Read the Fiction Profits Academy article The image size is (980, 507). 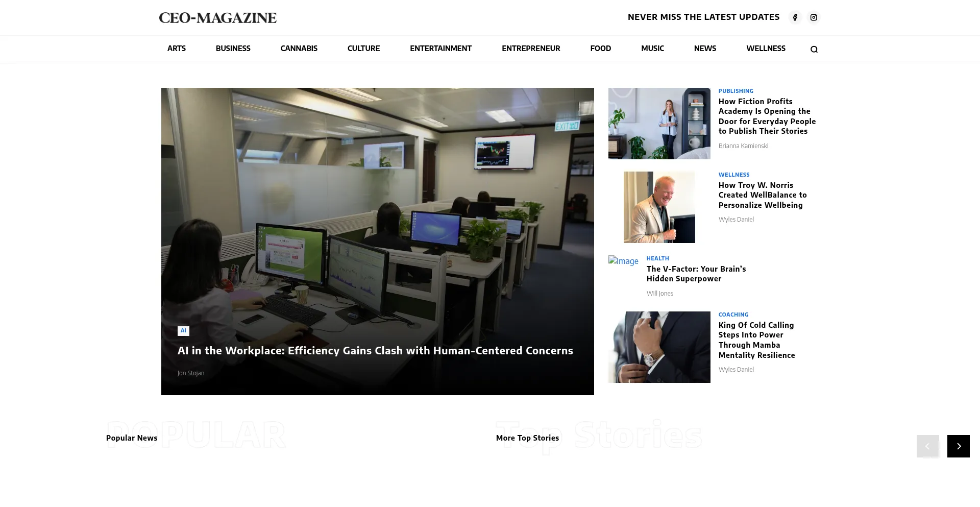point(767,116)
